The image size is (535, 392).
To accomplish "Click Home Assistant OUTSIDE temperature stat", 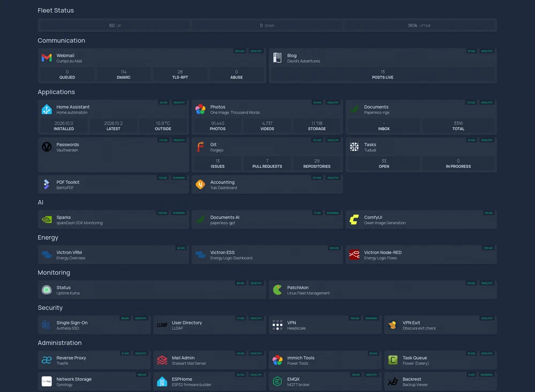I will [163, 126].
